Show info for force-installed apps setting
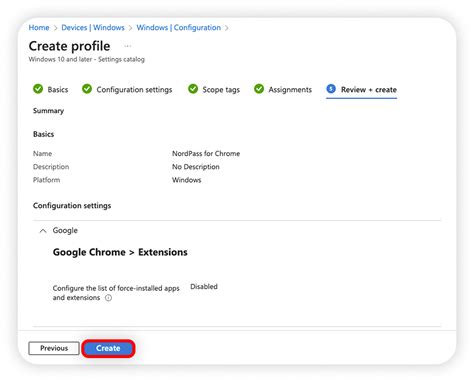This screenshot has height=382, width=474. click(x=108, y=298)
